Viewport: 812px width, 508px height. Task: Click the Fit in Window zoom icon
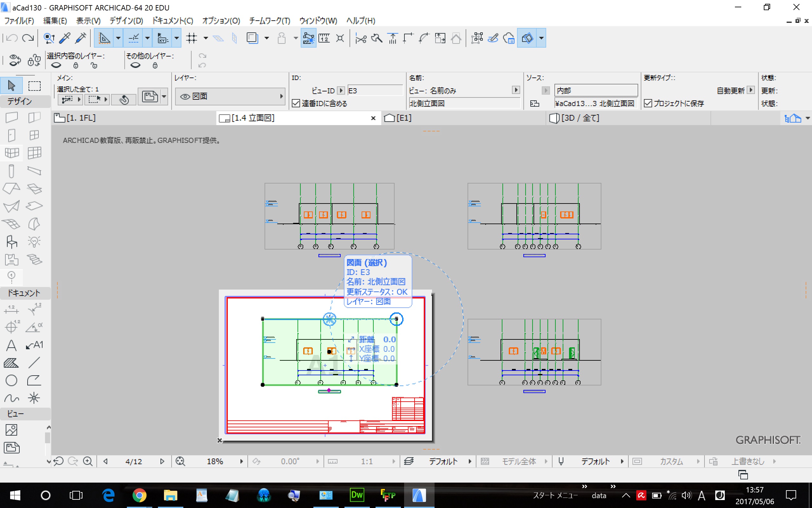[180, 461]
